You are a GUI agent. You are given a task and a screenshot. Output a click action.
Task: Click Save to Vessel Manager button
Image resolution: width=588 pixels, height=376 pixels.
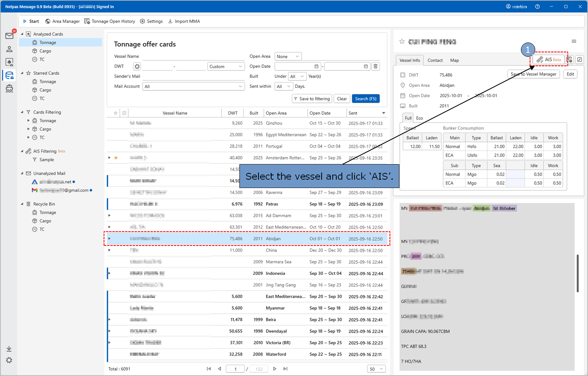click(533, 74)
